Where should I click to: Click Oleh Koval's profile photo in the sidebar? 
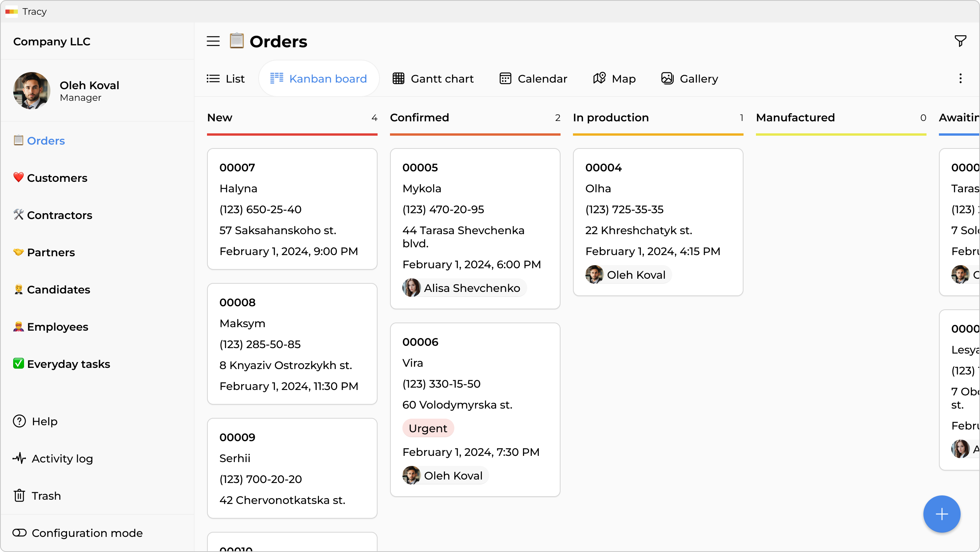pyautogui.click(x=32, y=91)
